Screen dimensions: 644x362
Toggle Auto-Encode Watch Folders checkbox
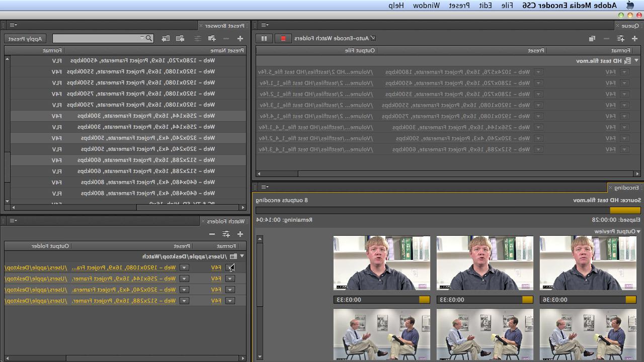373,38
